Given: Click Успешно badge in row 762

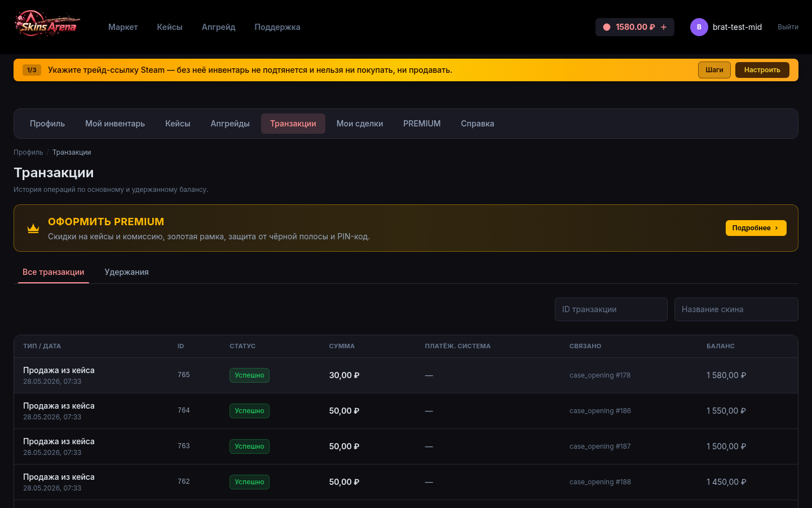Looking at the screenshot, I should [x=249, y=482].
